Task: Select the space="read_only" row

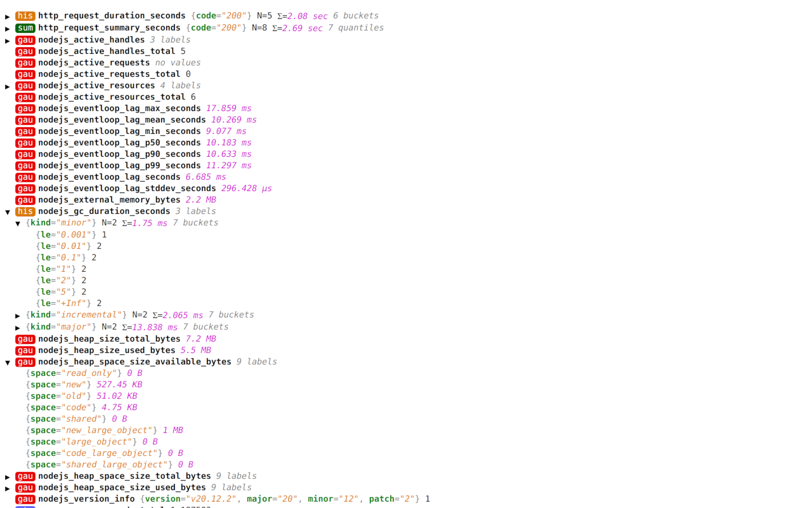Action: (84, 373)
